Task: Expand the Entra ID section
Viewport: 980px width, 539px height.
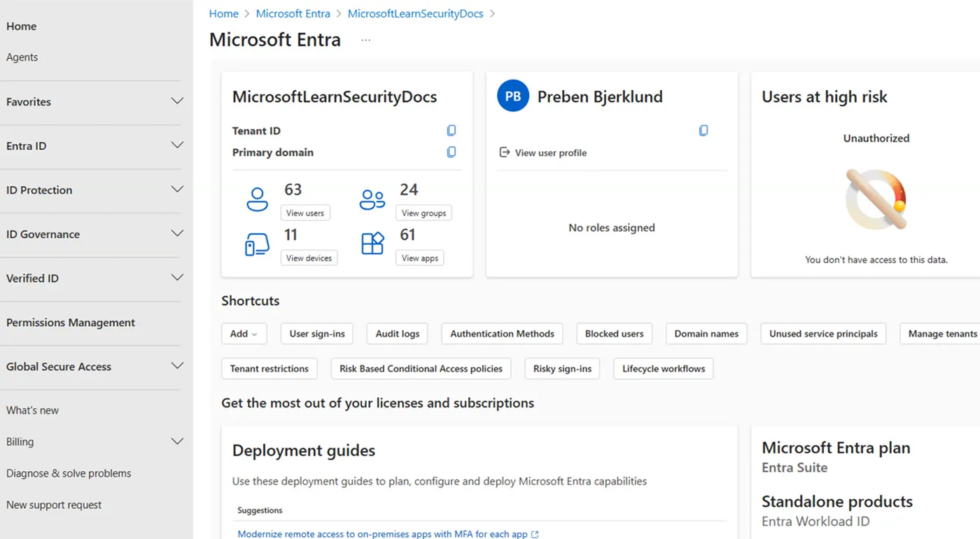Action: coord(178,146)
